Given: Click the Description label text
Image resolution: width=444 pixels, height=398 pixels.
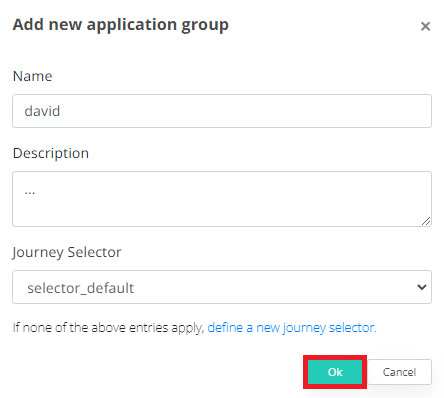Looking at the screenshot, I should (51, 153).
